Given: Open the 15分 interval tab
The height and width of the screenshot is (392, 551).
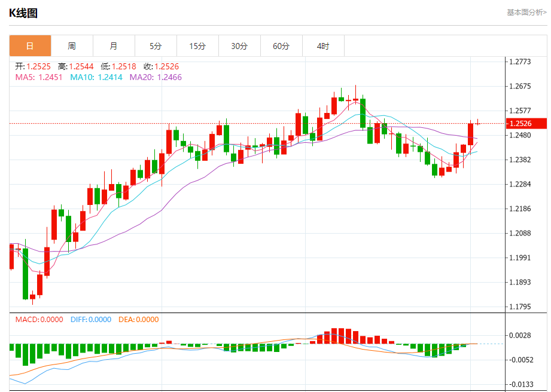Looking at the screenshot, I should (197, 46).
